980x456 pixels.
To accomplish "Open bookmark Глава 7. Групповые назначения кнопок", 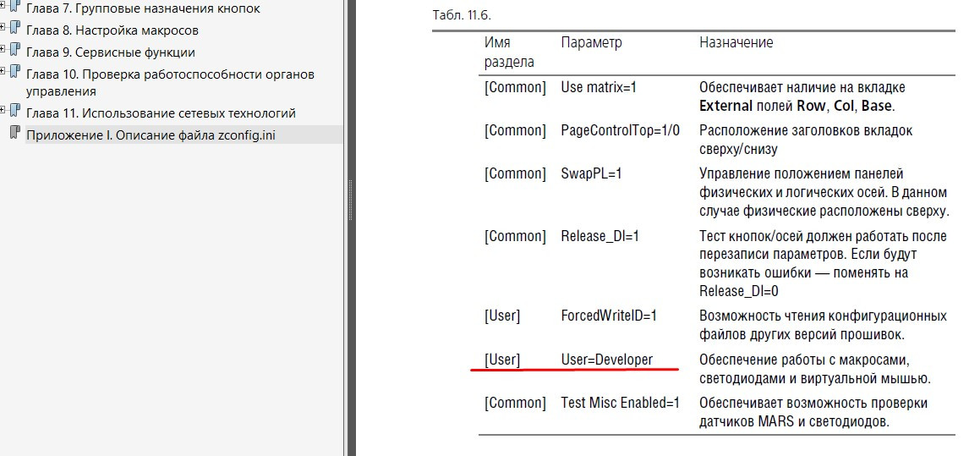I will click(x=143, y=8).
